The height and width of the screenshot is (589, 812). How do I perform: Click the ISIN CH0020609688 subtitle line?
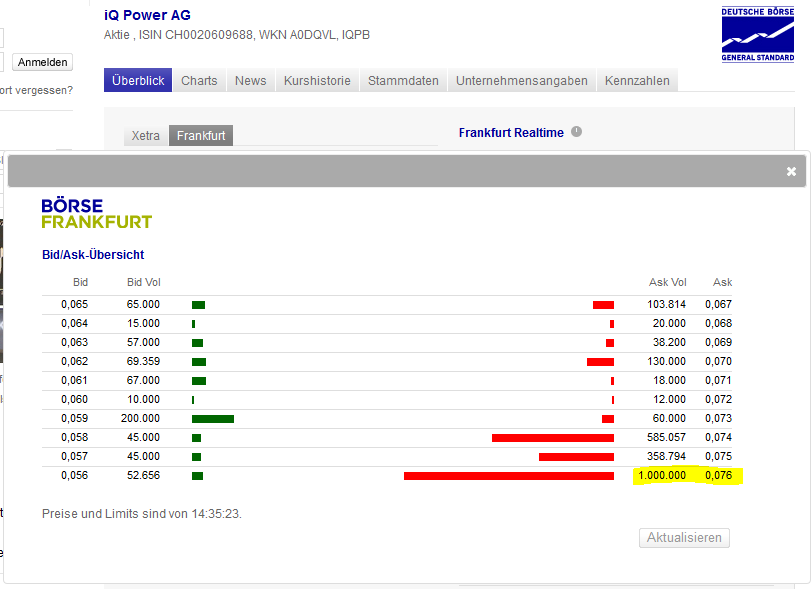[x=237, y=35]
